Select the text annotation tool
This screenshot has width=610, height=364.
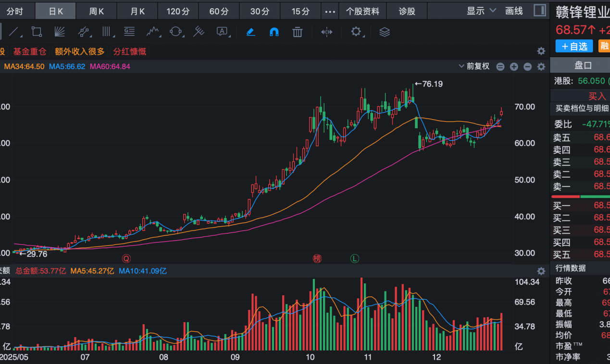point(222,32)
